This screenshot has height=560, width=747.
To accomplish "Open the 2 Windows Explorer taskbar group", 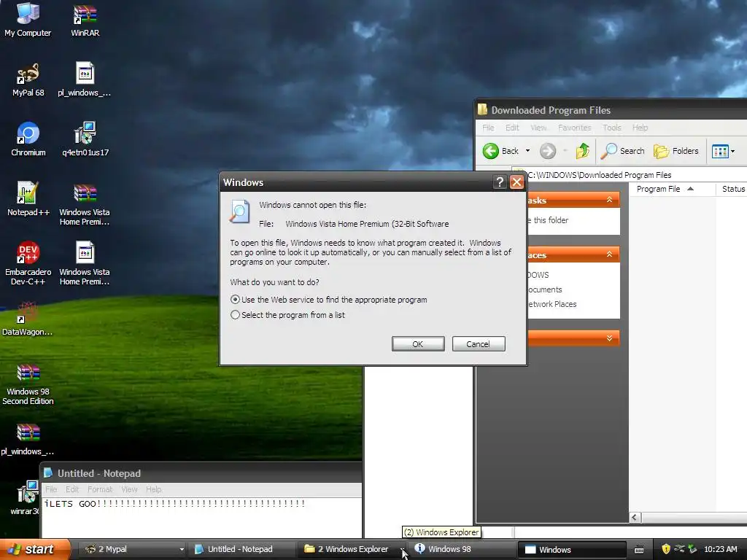I will coord(352,550).
